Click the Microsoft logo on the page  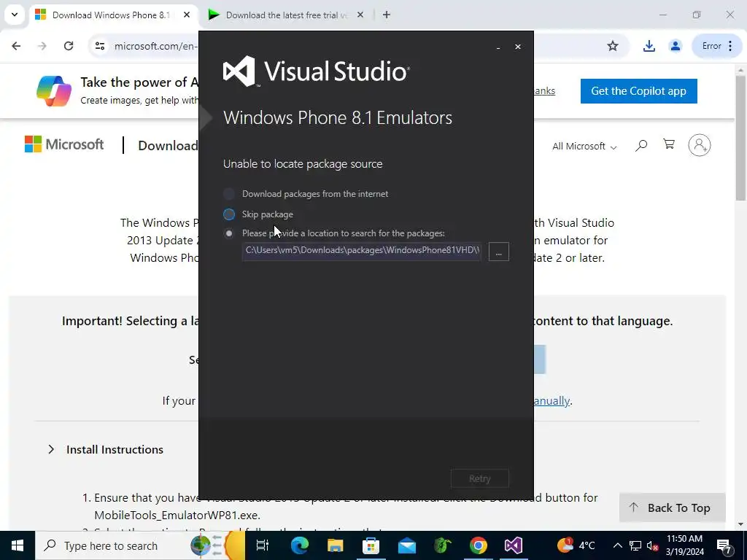(64, 144)
